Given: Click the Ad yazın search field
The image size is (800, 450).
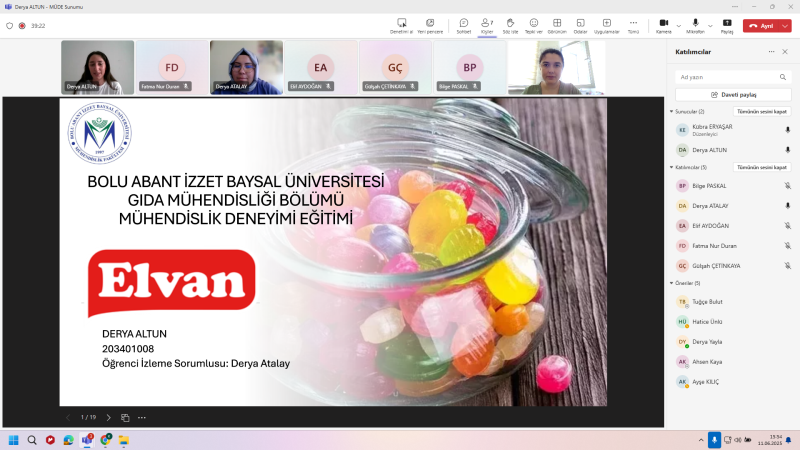Looking at the screenshot, I should [x=733, y=77].
